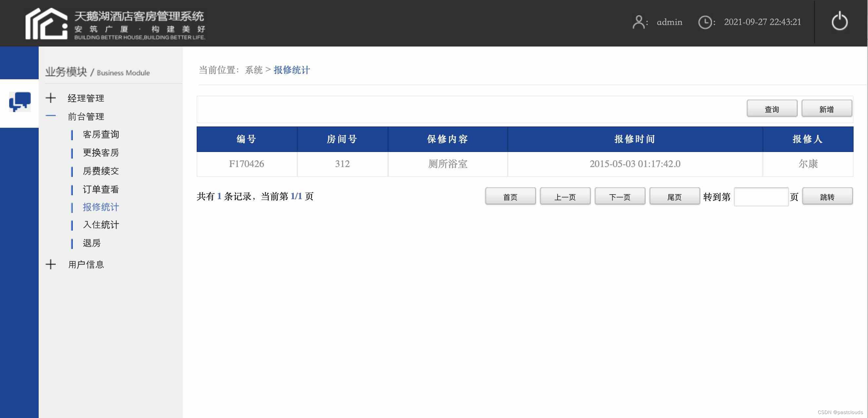Screen dimensions: 868x418
Task: Collapse 前台管理 section
Action: pyautogui.click(x=50, y=116)
